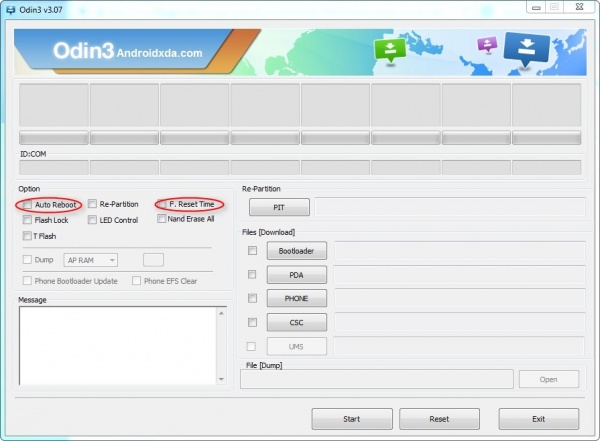Click the CSC file path field
Image resolution: width=600 pixels, height=441 pixels.
point(460,322)
